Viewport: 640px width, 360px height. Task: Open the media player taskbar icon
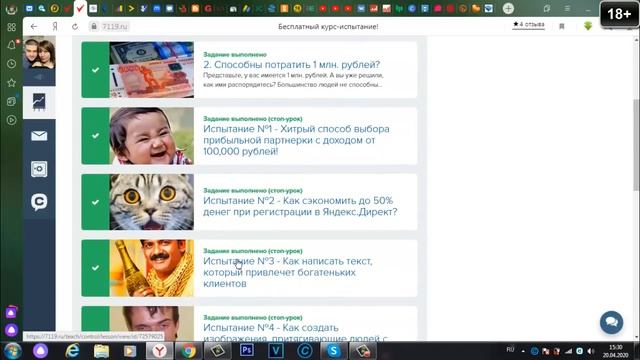[x=130, y=351]
